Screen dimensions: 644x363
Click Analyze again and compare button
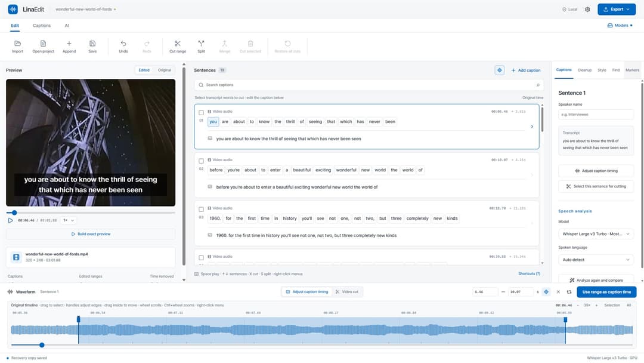[x=596, y=281]
